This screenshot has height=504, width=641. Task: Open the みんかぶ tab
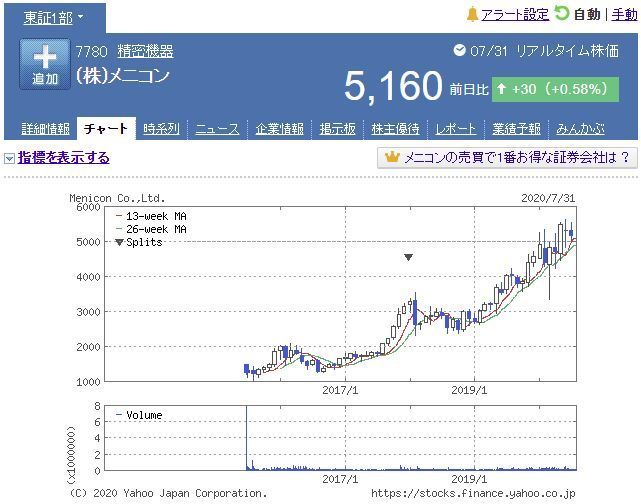point(580,129)
